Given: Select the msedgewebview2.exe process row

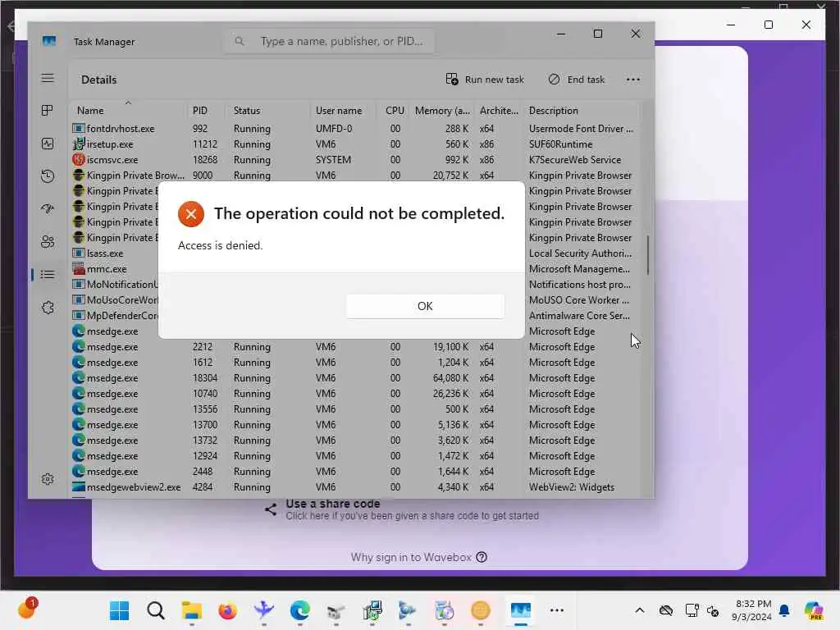Looking at the screenshot, I should point(354,487).
